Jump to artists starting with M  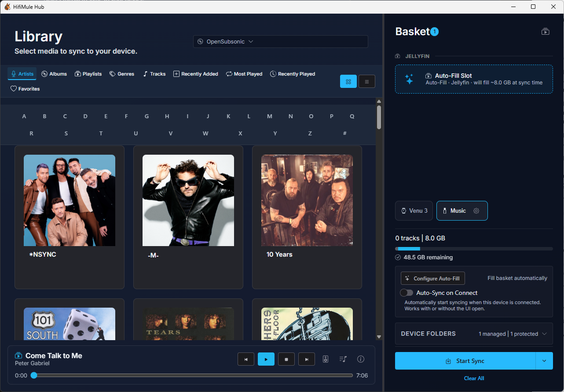tap(270, 116)
